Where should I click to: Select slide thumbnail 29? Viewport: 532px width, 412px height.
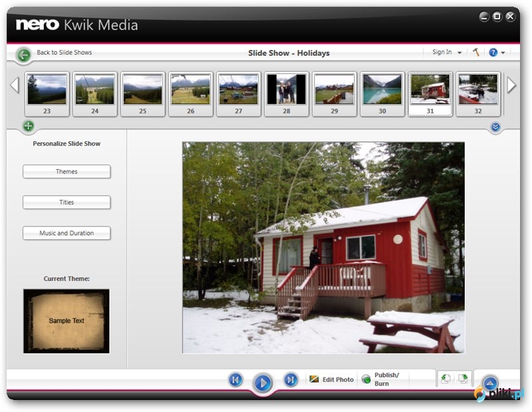(x=334, y=94)
